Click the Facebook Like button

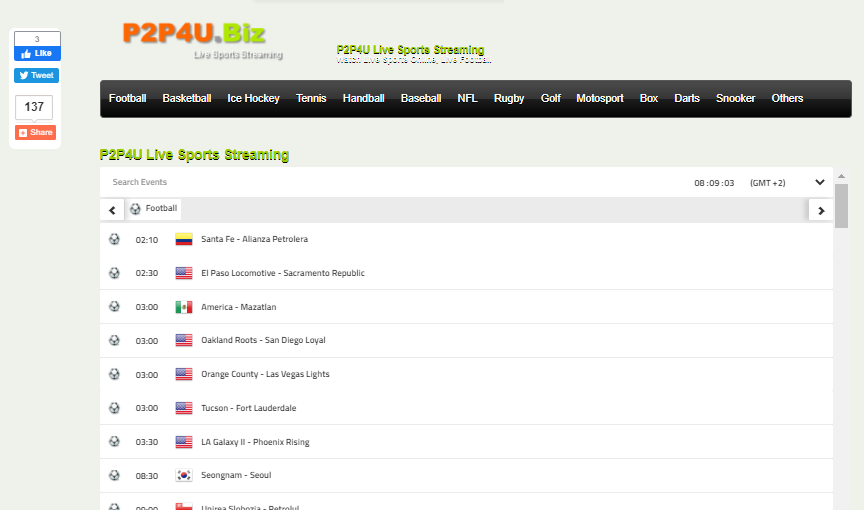[x=37, y=53]
